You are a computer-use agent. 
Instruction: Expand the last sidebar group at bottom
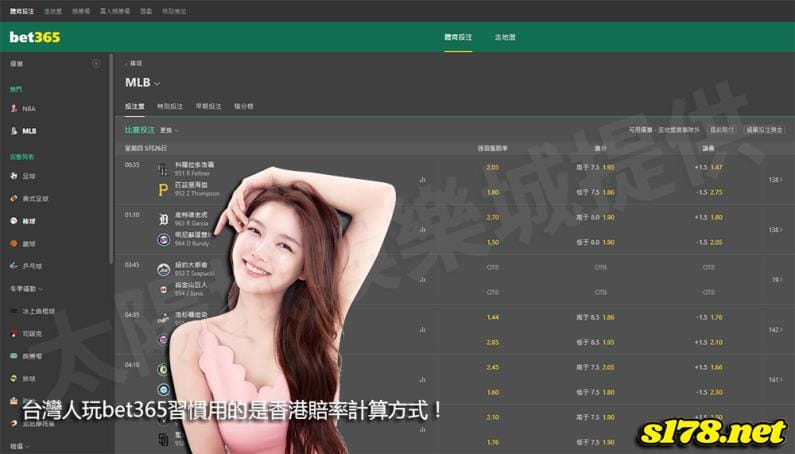[20, 446]
